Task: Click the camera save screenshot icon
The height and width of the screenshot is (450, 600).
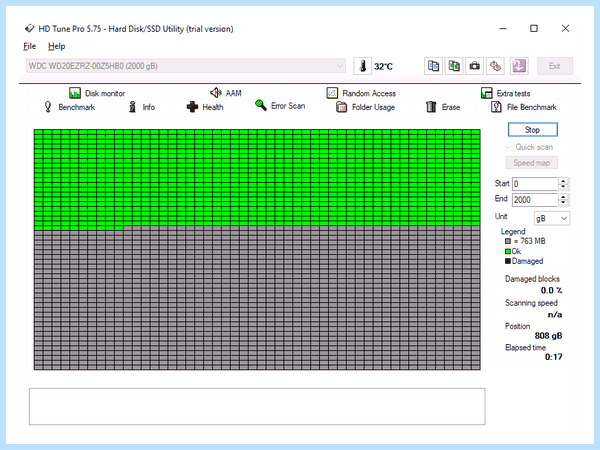Action: [x=474, y=66]
